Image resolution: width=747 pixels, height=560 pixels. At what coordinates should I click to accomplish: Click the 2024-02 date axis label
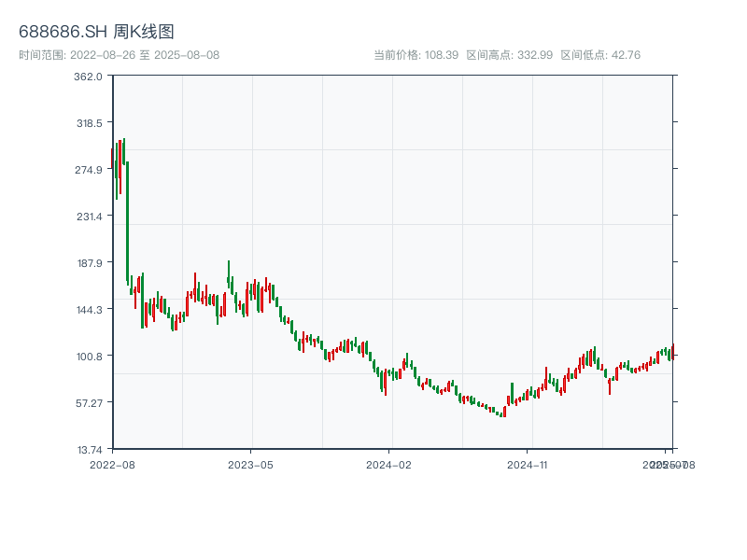click(389, 464)
